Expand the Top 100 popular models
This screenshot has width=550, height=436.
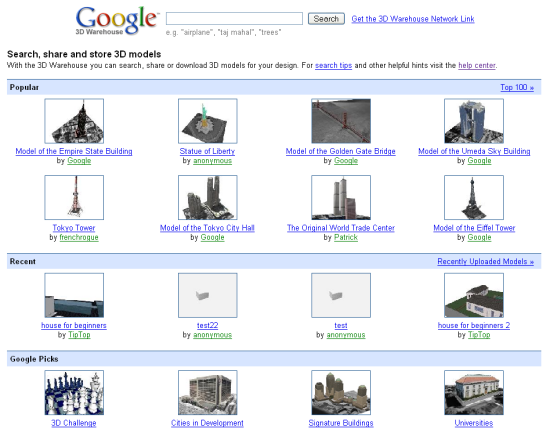coord(517,87)
